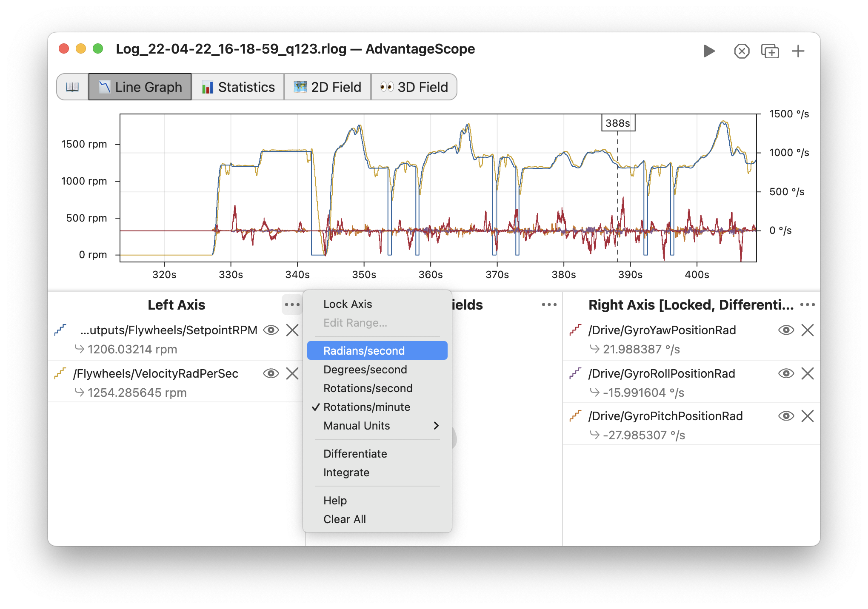
Task: Click the SetpointRPM blue line color icon
Action: (x=60, y=330)
